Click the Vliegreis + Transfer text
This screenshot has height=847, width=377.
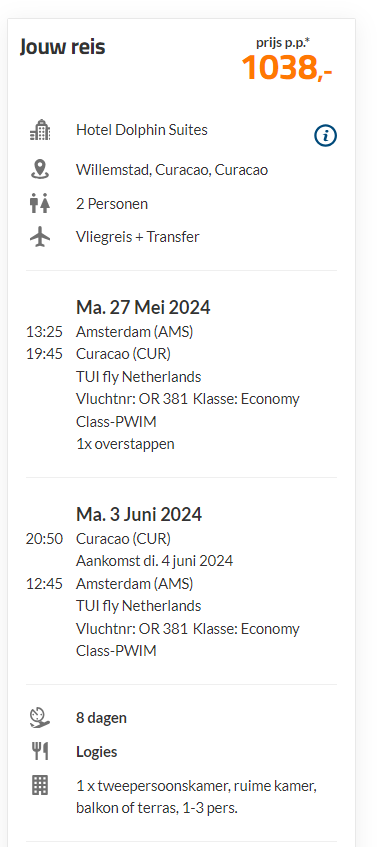138,237
